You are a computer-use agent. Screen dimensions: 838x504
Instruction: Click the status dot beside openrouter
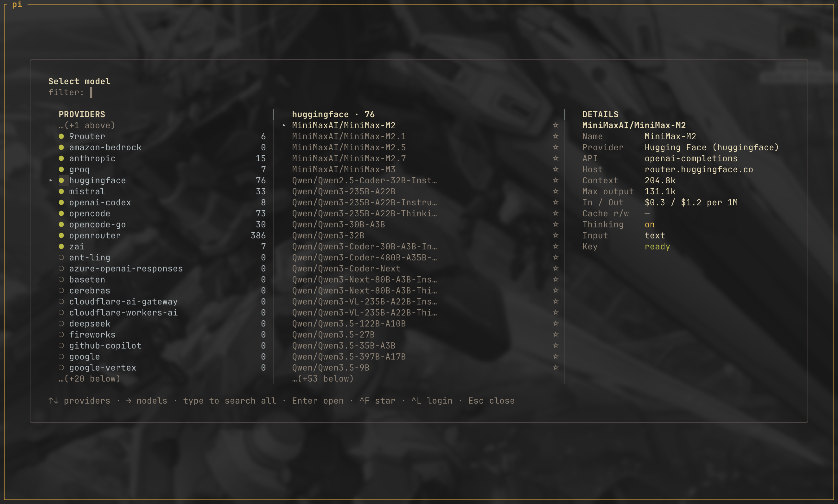pyautogui.click(x=61, y=235)
